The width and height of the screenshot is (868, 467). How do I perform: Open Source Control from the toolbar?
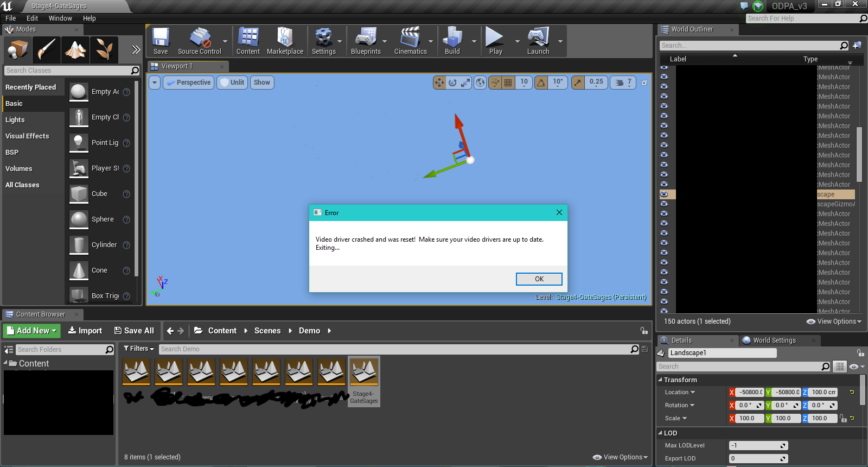199,41
